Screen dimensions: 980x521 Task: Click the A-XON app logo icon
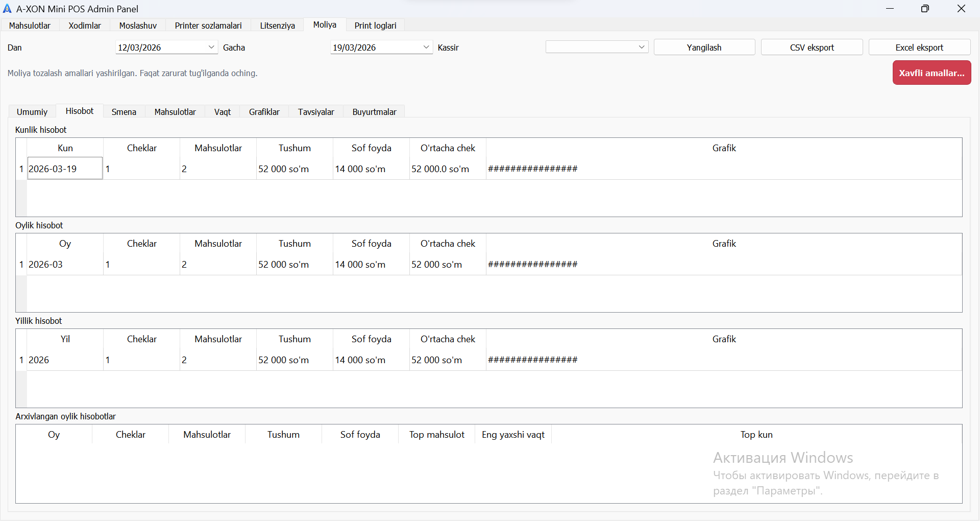tap(7, 9)
